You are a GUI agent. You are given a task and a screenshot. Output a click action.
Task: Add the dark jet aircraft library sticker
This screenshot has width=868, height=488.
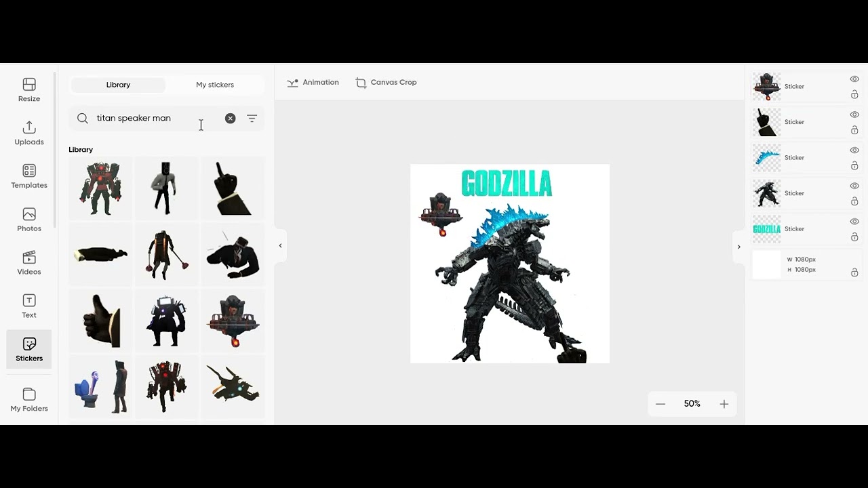click(233, 386)
